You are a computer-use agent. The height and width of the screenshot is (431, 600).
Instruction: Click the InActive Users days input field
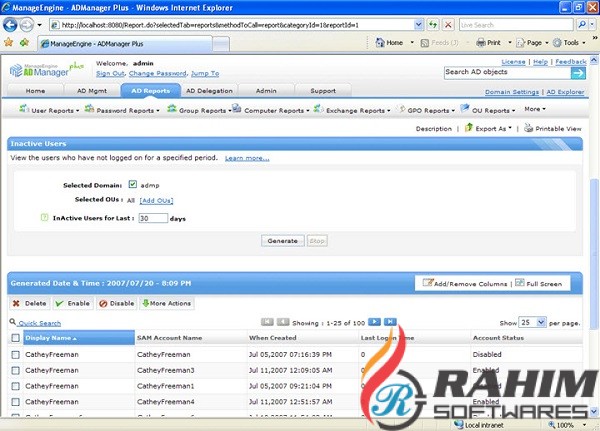click(153, 218)
